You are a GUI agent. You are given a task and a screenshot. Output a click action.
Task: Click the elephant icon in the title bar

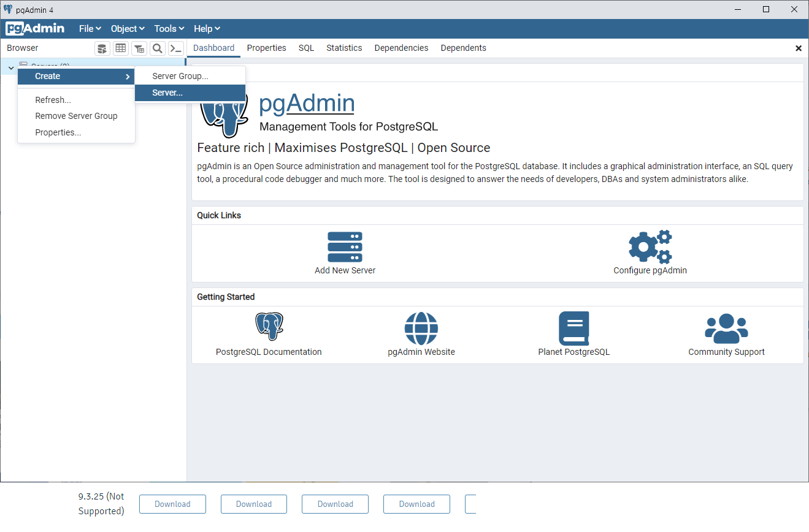click(8, 9)
